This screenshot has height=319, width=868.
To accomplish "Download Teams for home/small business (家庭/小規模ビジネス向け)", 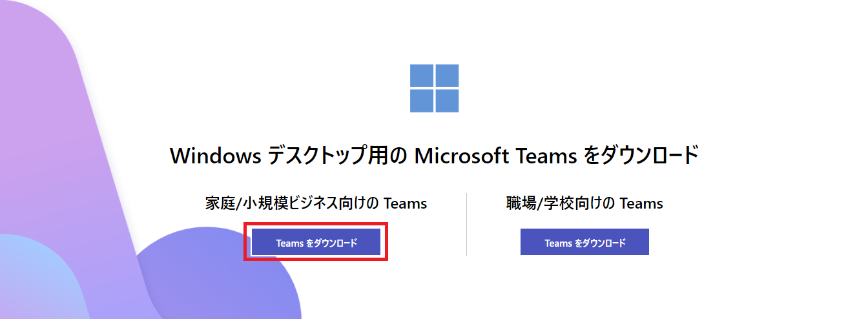I will coord(316,243).
